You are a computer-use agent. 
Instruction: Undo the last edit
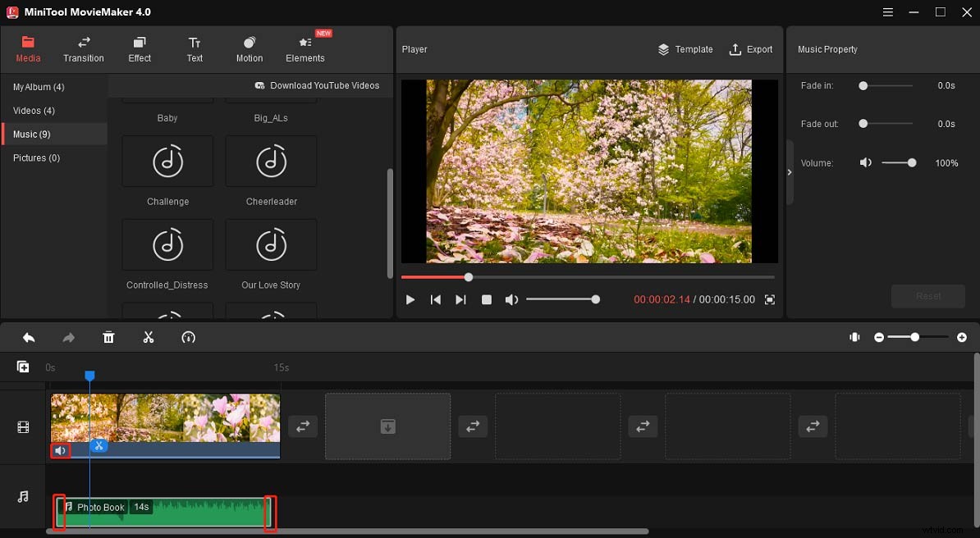coord(29,337)
